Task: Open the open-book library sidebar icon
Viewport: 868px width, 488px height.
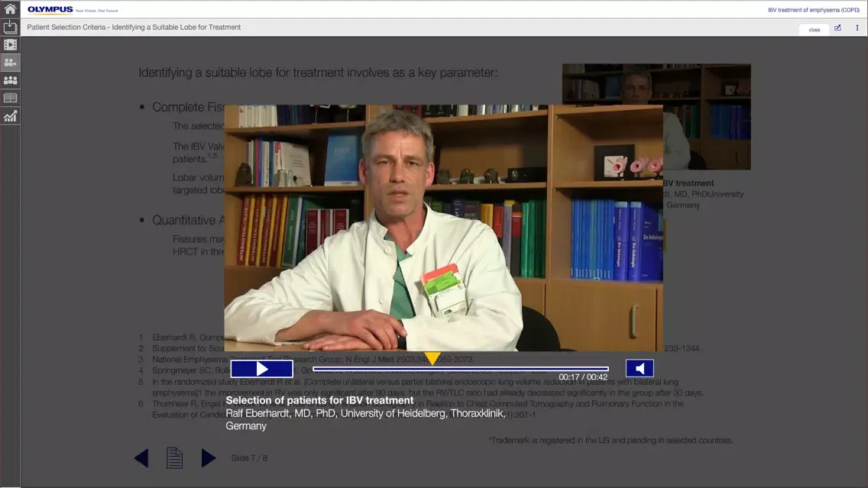Action: (x=10, y=98)
